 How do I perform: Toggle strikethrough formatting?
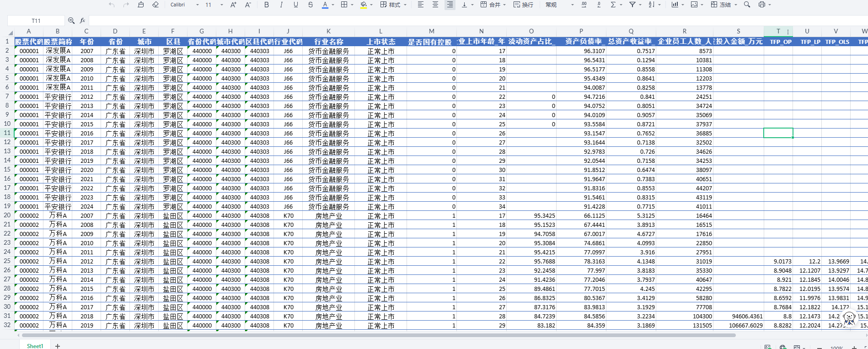coord(311,5)
